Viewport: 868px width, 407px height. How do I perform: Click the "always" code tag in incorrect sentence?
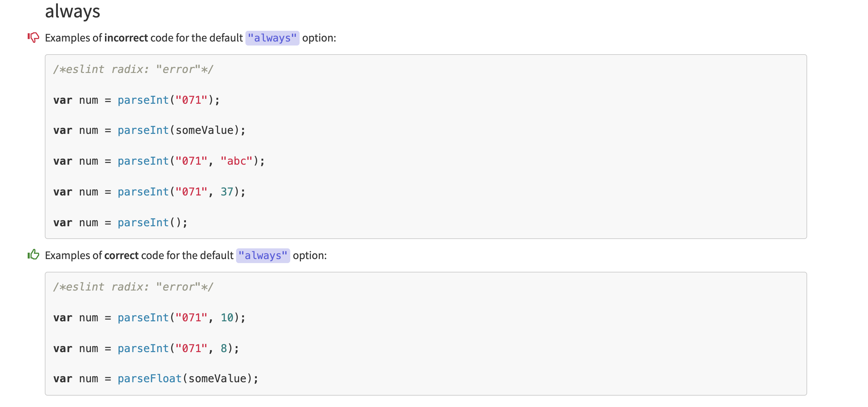(272, 38)
